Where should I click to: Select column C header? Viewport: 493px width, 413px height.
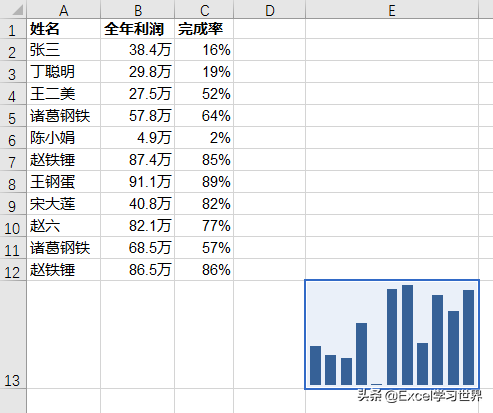tap(204, 9)
